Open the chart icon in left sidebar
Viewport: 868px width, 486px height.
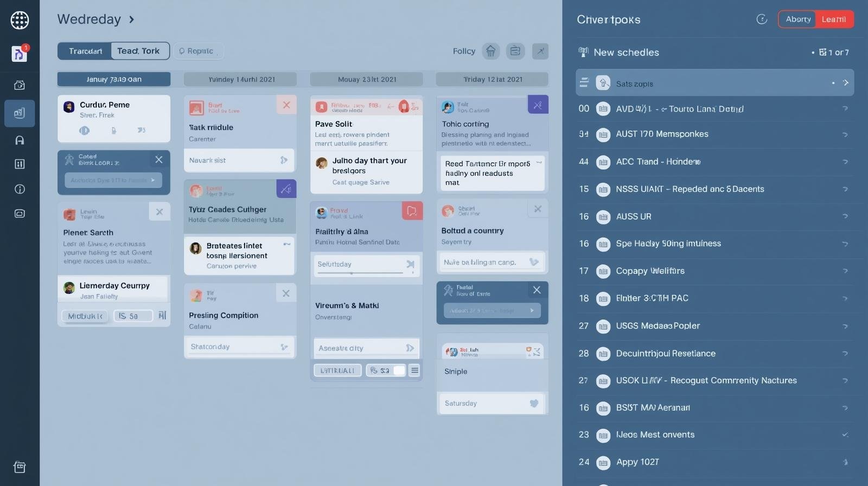(x=20, y=164)
